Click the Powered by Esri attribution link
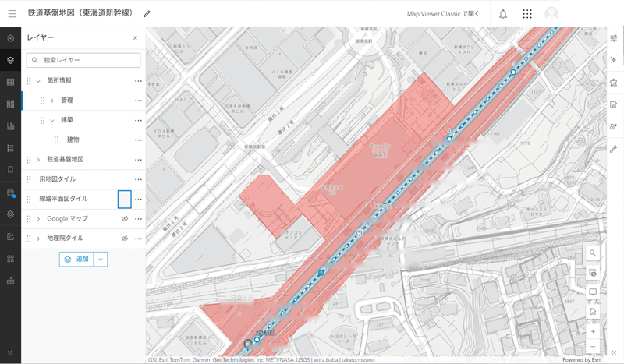The height and width of the screenshot is (364, 624). 581,359
